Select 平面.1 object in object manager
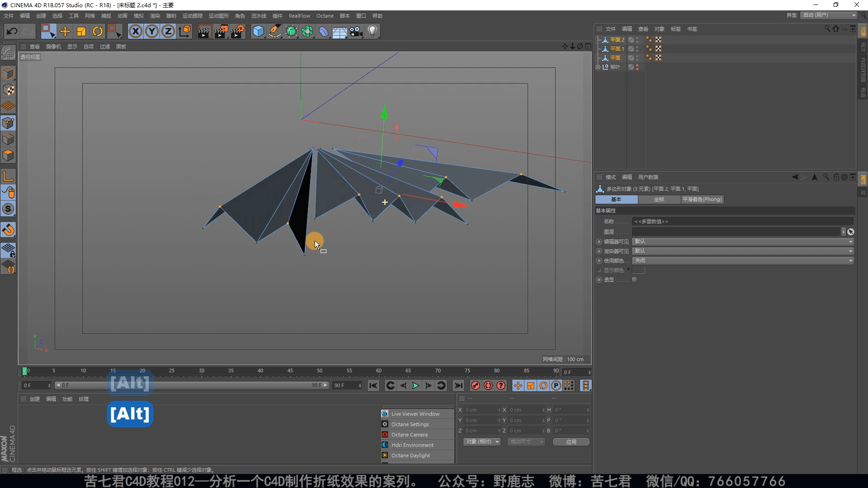This screenshot has width=868, height=488. click(617, 49)
